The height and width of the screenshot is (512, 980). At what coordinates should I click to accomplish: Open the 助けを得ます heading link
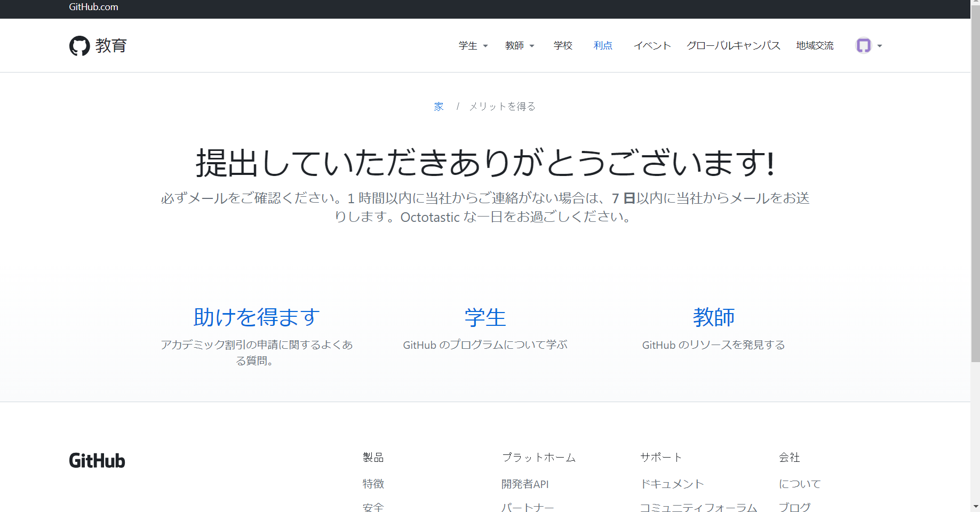pyautogui.click(x=257, y=317)
